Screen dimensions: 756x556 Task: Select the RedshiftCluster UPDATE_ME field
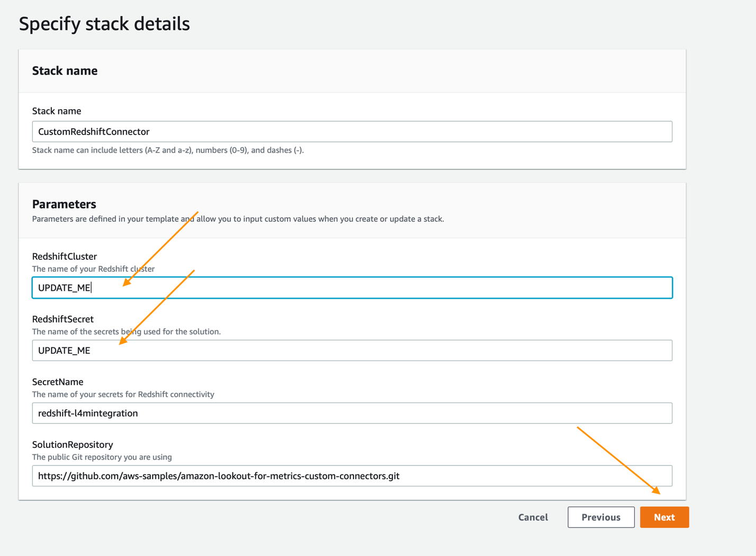[x=352, y=288]
